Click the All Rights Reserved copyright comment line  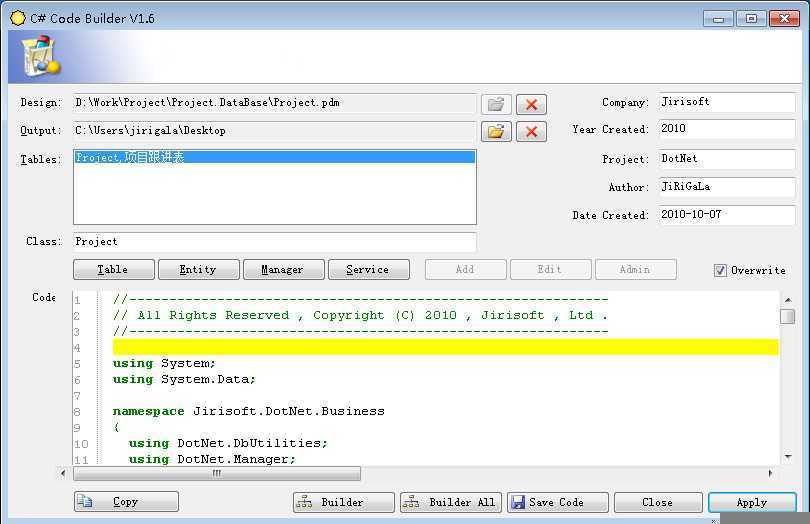360,315
